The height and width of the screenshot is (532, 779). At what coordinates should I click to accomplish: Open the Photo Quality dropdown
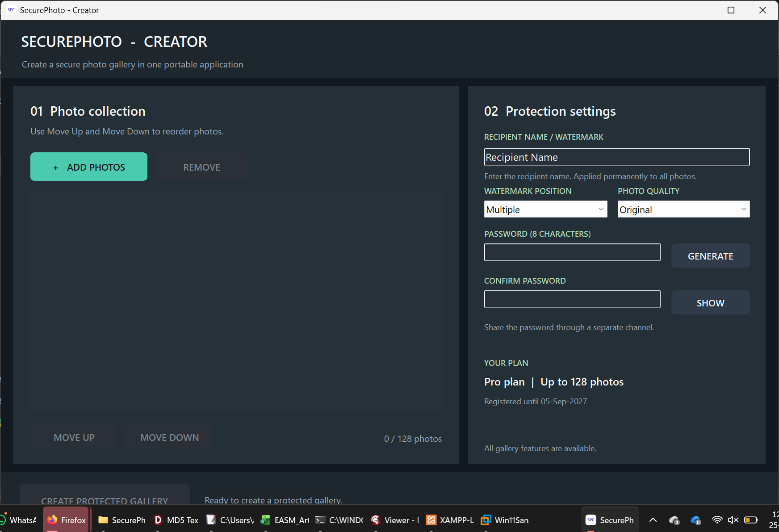tap(683, 209)
